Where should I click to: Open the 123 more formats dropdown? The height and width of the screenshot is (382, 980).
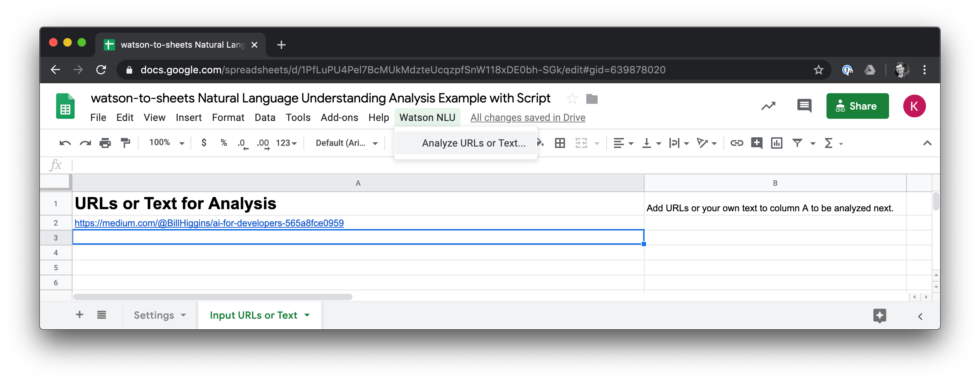click(286, 143)
